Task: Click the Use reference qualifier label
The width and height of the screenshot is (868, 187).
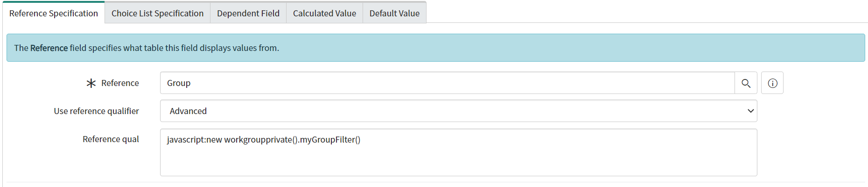Action: tap(96, 111)
